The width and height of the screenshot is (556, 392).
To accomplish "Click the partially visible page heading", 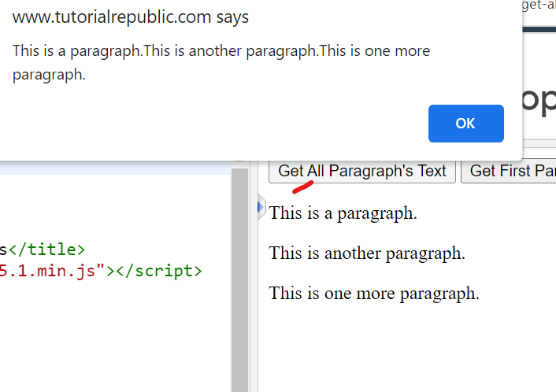I will coord(540,101).
